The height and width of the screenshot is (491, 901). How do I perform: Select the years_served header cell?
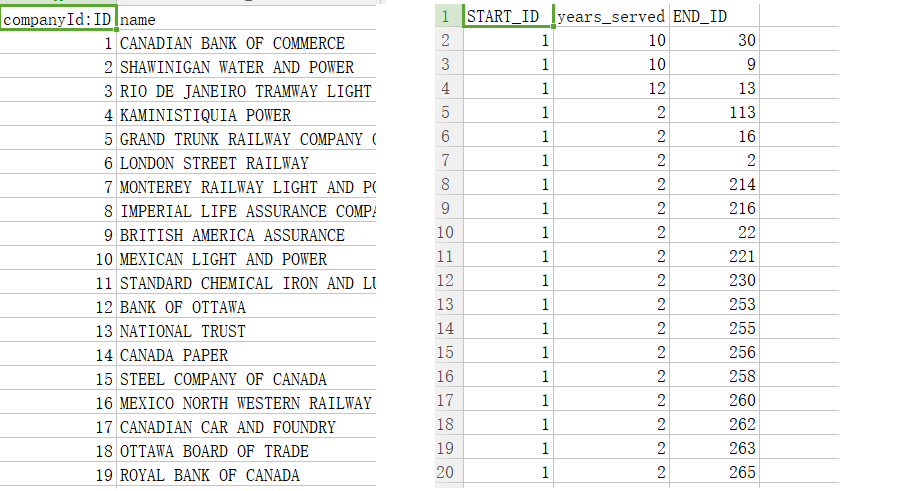(x=611, y=16)
